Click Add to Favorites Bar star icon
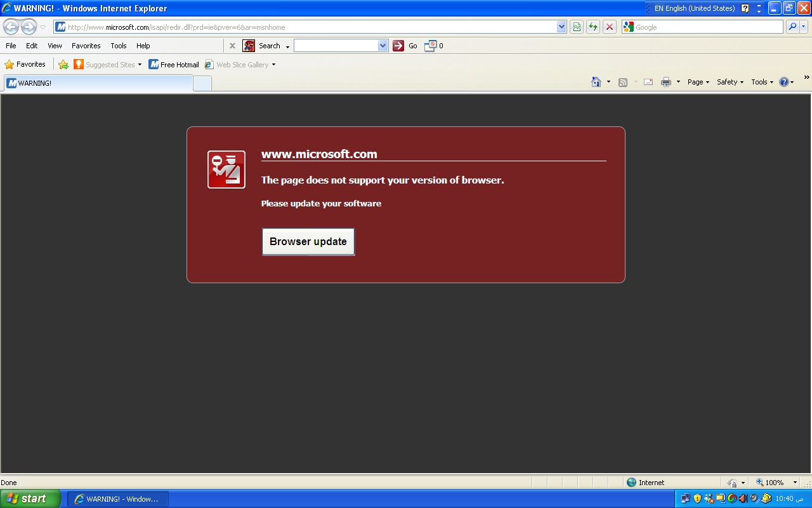The width and height of the screenshot is (812, 508). [63, 64]
